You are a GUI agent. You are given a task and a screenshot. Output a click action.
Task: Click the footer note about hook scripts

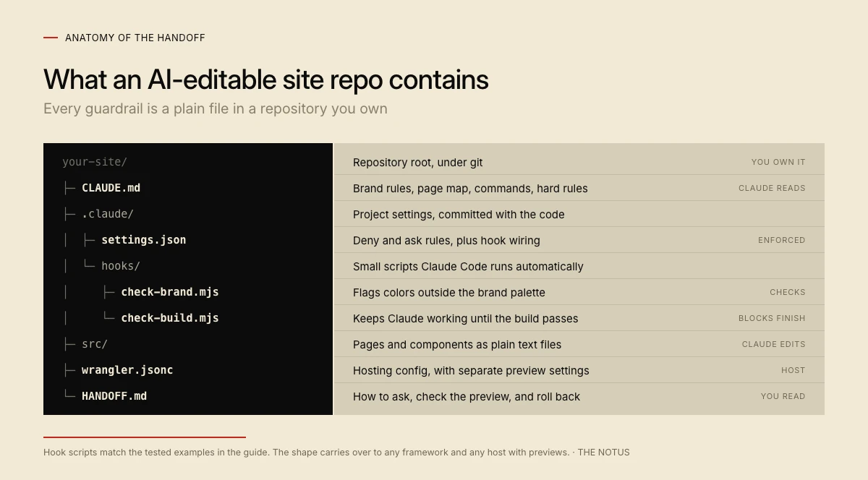point(336,453)
